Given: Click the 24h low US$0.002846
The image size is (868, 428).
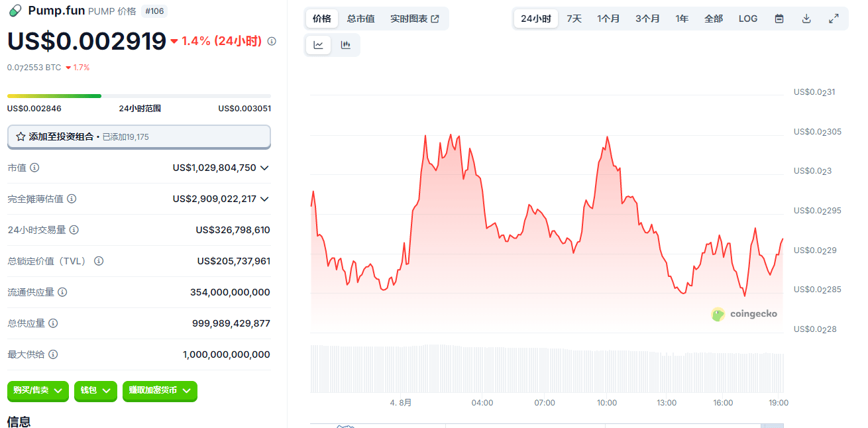Looking at the screenshot, I should [34, 109].
